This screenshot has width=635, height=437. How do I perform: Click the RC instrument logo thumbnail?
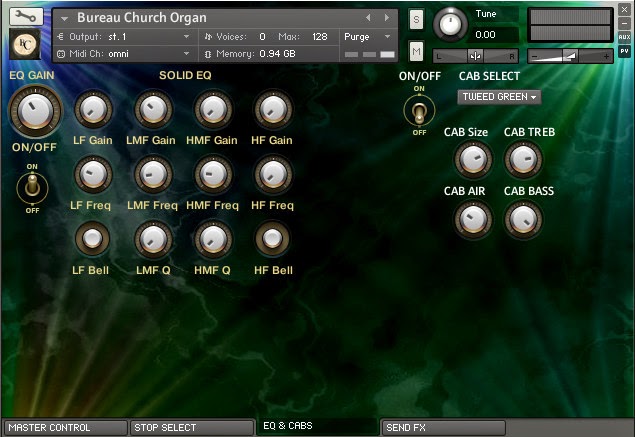click(x=25, y=44)
